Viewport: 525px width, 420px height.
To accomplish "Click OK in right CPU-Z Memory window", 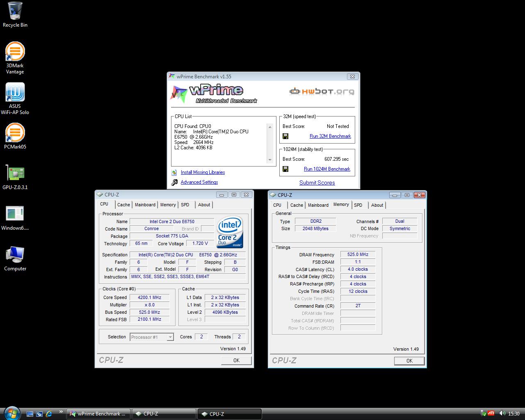I will (409, 361).
